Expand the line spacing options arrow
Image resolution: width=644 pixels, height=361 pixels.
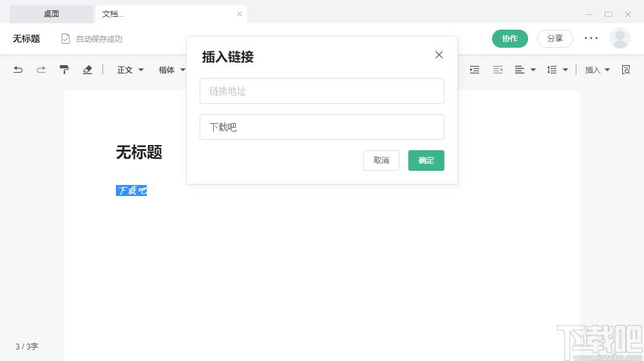pos(565,70)
